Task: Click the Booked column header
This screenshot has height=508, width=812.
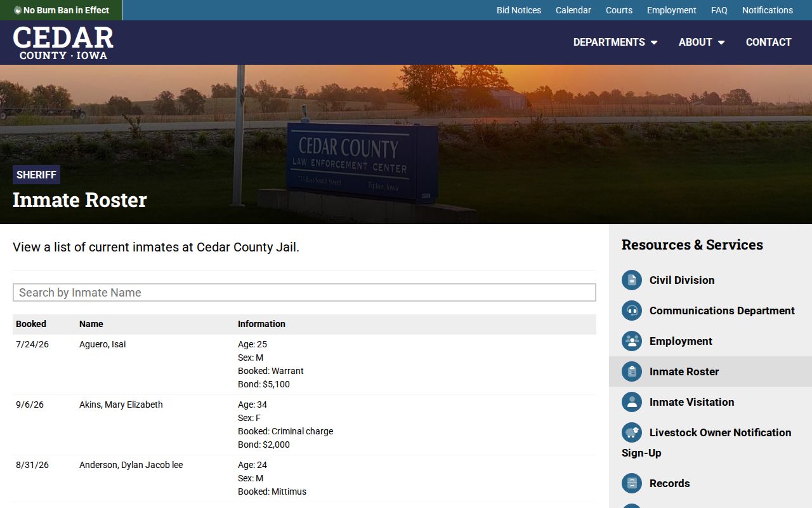Action: tap(31, 324)
